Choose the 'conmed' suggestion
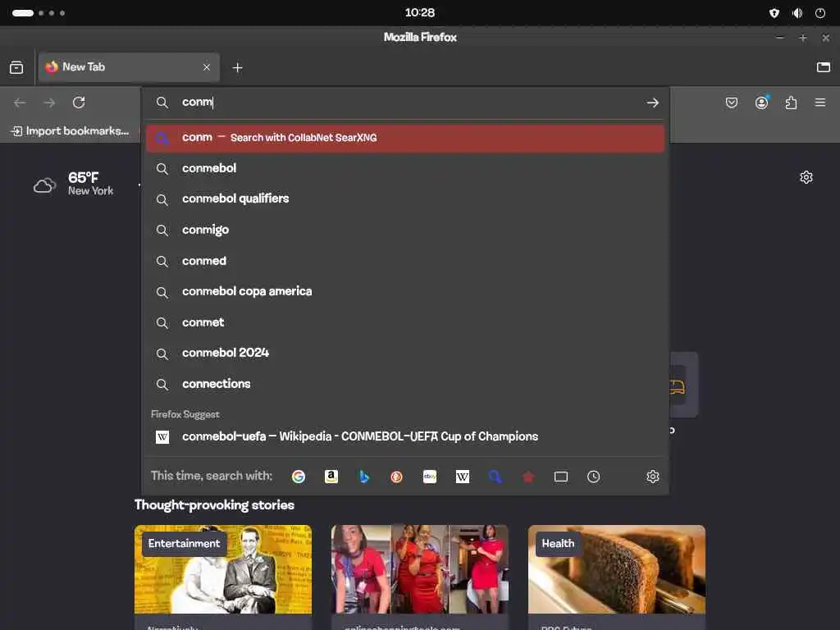 coord(405,261)
